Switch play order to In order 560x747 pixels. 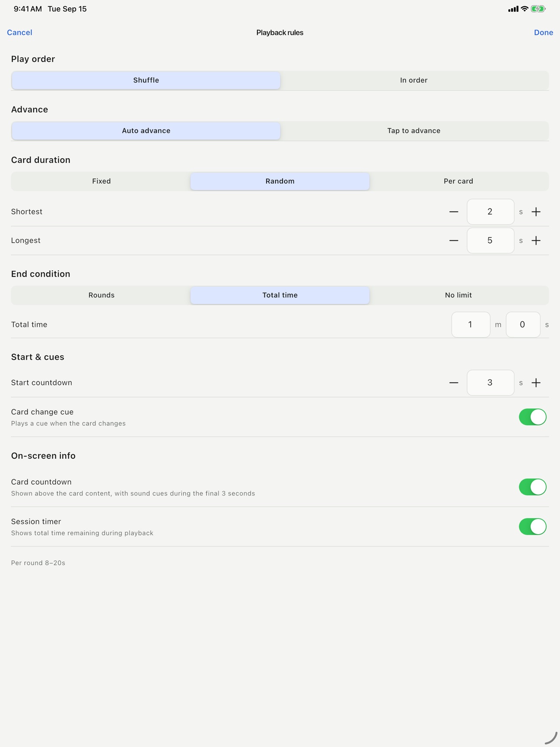(414, 80)
